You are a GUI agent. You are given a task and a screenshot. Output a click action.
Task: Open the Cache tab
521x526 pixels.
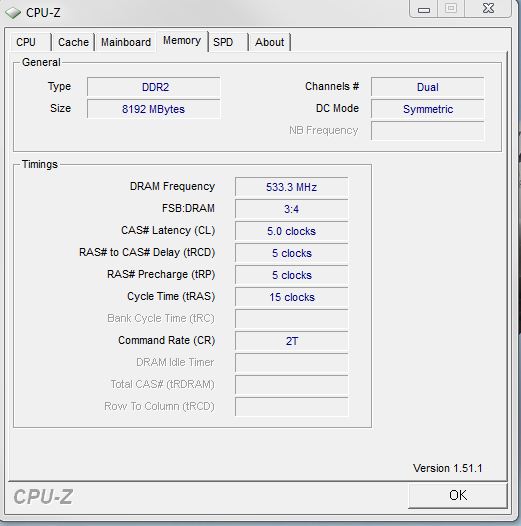coord(73,42)
